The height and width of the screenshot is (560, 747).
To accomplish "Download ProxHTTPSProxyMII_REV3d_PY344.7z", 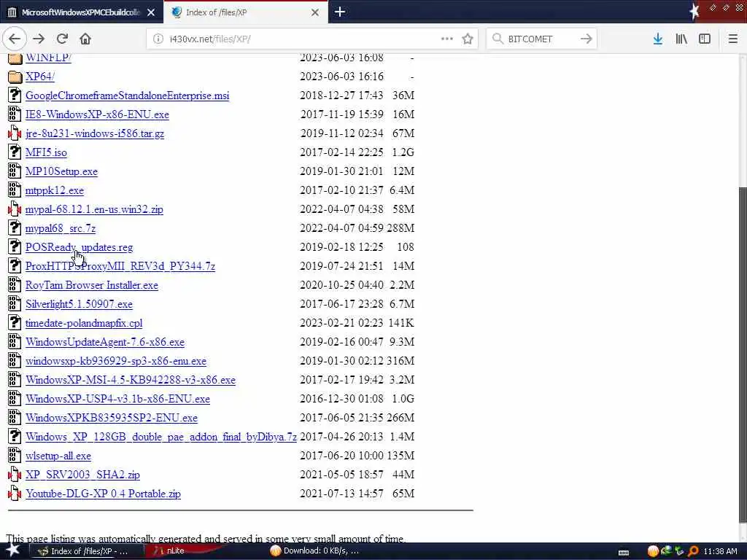I will pos(120,266).
